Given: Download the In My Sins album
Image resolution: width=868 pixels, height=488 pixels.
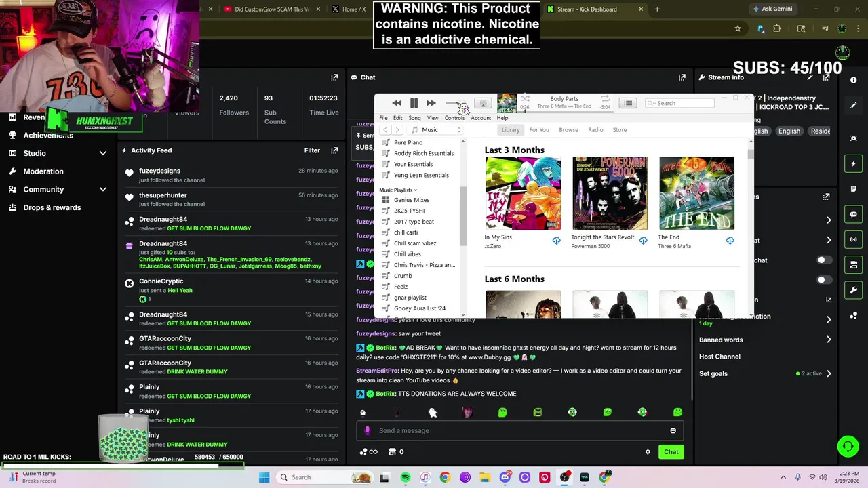Looking at the screenshot, I should (556, 241).
